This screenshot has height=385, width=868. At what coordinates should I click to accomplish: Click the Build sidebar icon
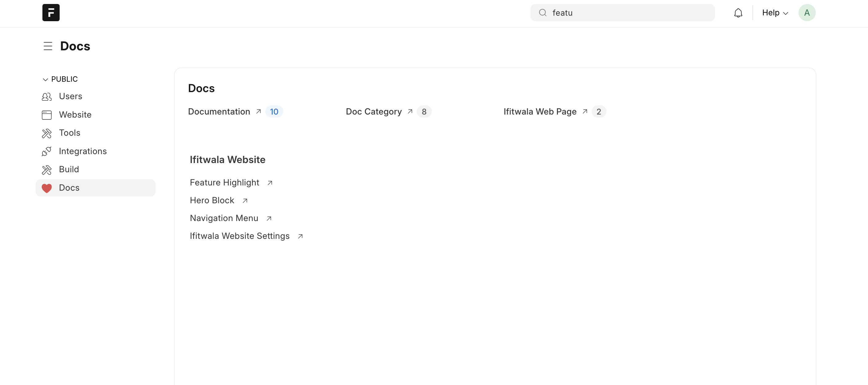tap(46, 169)
